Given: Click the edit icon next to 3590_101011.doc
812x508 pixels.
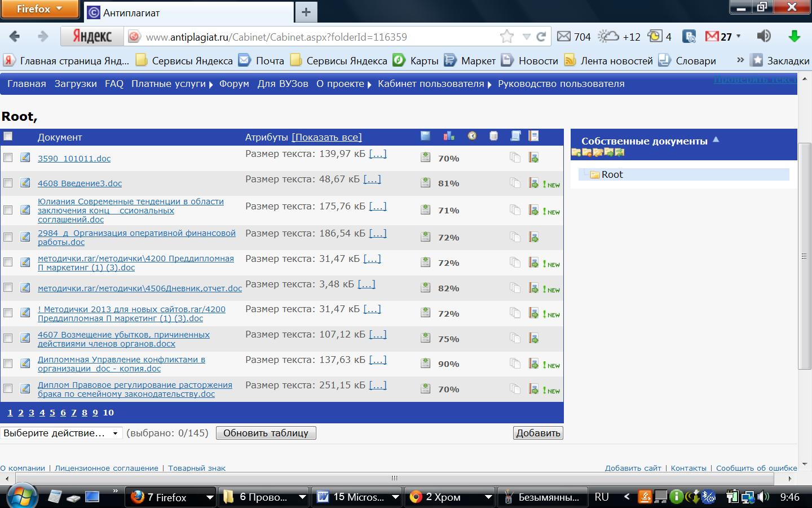Looking at the screenshot, I should 25,157.
